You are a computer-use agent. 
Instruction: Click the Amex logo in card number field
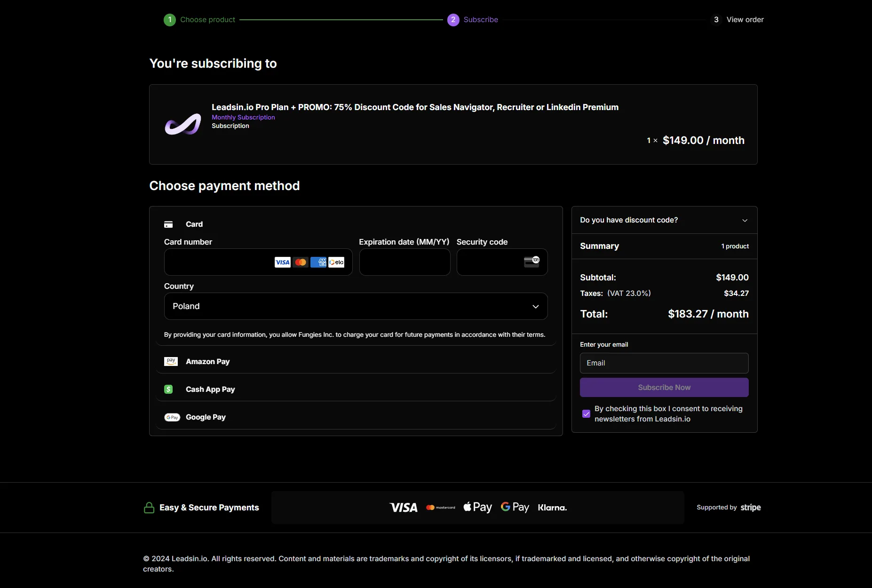click(x=318, y=262)
